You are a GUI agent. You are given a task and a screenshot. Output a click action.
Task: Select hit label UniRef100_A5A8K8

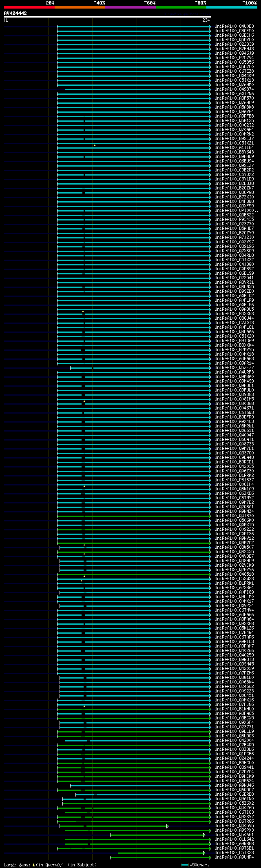point(234,107)
